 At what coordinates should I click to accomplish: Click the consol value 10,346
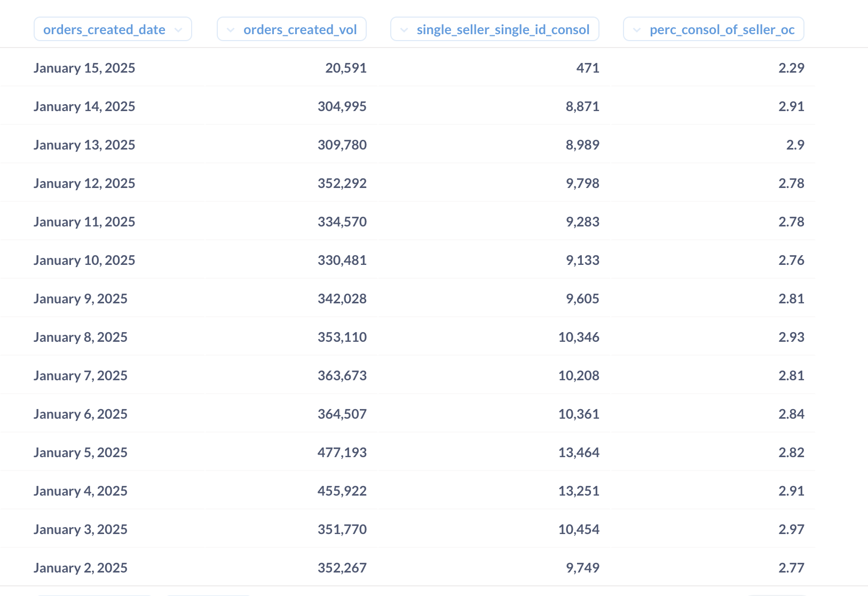(x=579, y=337)
